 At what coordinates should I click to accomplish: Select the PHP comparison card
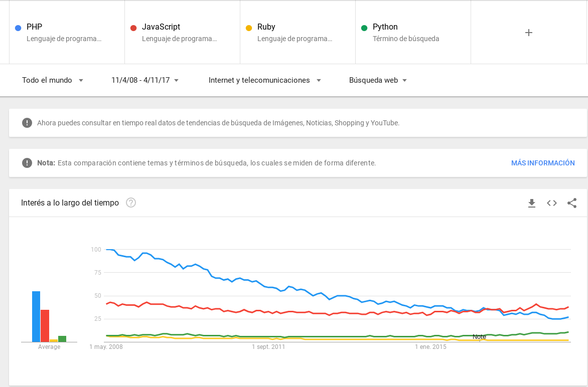pyautogui.click(x=67, y=32)
